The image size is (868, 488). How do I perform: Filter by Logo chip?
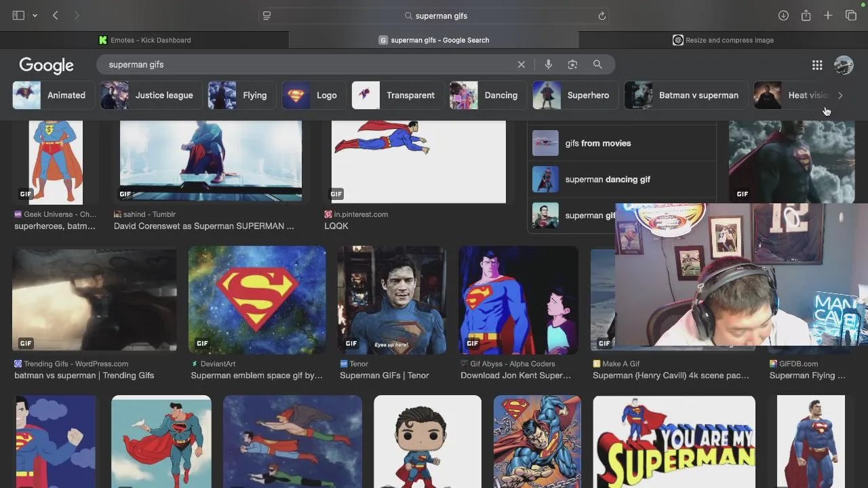pos(313,96)
